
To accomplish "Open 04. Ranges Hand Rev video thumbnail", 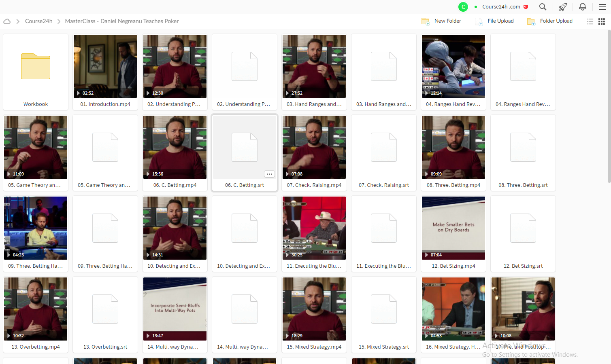I will click(453, 66).
